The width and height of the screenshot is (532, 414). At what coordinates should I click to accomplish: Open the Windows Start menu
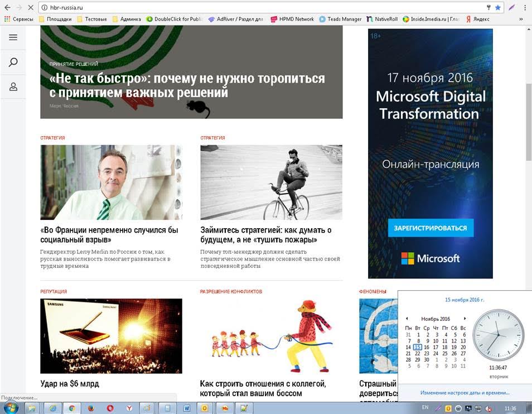(10, 408)
